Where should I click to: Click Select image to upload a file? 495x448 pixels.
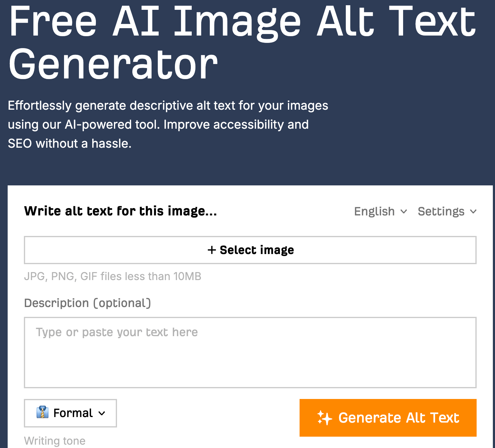(250, 250)
